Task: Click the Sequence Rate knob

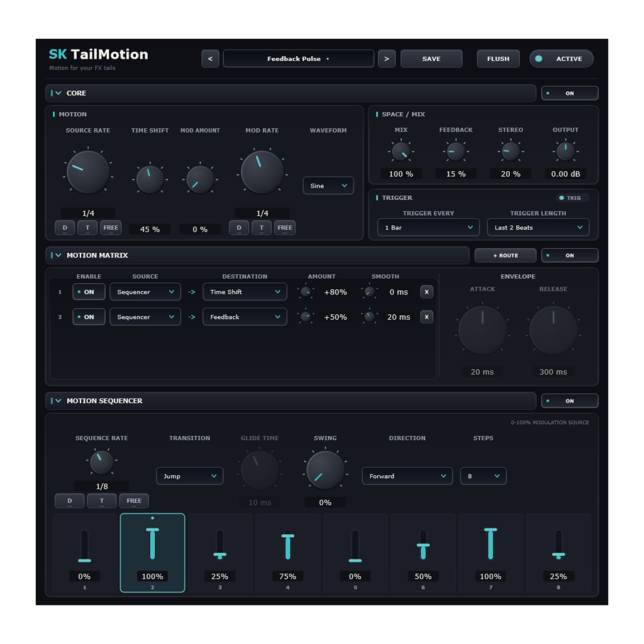Action: [x=101, y=463]
